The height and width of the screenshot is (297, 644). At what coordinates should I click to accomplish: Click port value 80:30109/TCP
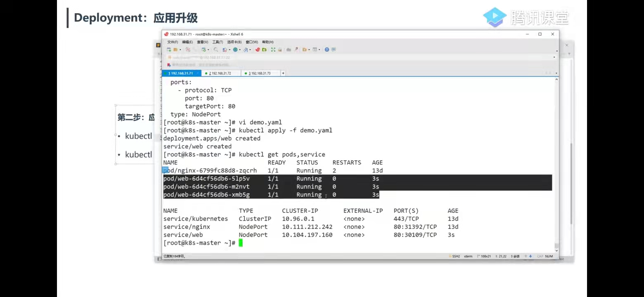(x=415, y=235)
